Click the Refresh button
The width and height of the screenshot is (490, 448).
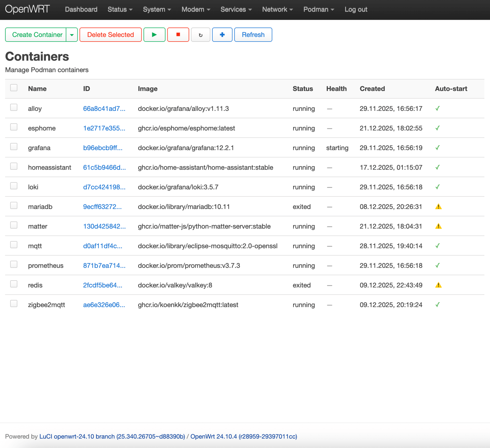point(253,35)
